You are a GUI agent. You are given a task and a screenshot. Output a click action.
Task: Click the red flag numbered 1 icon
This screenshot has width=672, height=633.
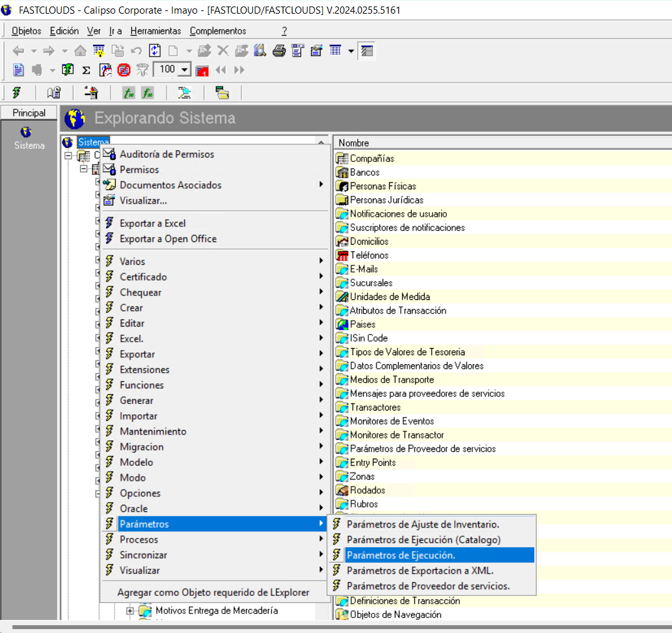(x=202, y=71)
